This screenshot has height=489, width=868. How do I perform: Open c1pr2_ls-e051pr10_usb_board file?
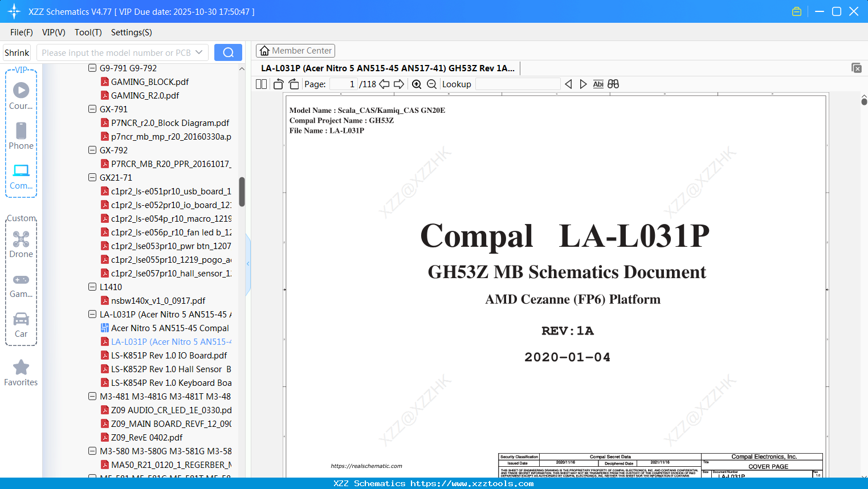pyautogui.click(x=166, y=191)
